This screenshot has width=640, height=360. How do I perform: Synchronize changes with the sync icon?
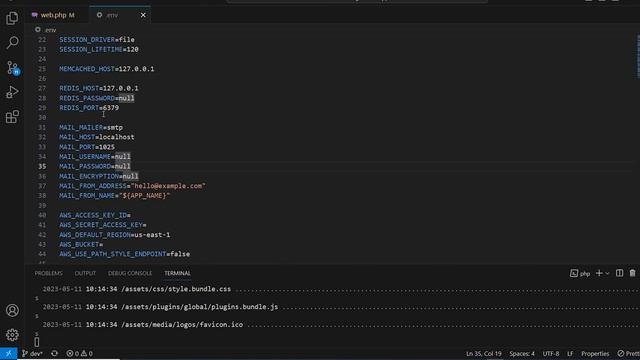click(54, 353)
